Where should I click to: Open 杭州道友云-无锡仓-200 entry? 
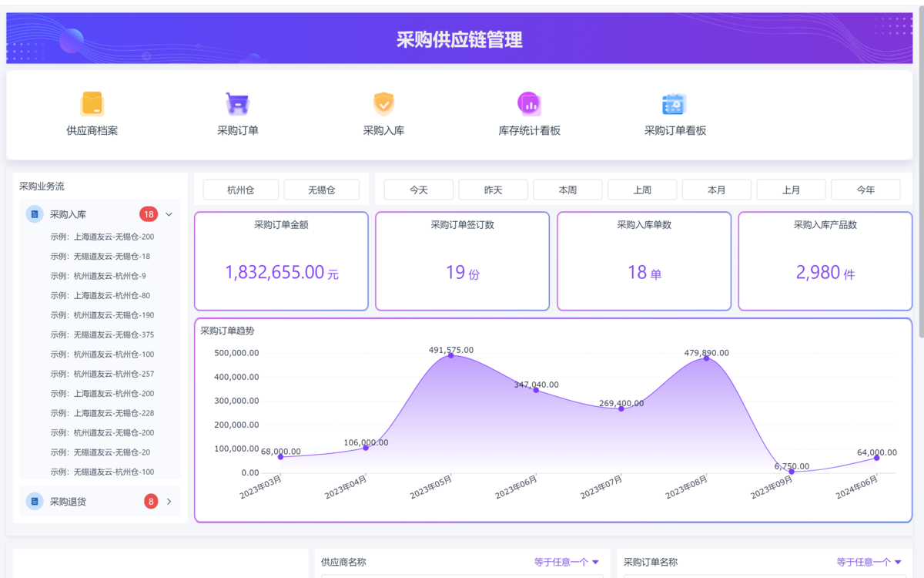pyautogui.click(x=102, y=433)
